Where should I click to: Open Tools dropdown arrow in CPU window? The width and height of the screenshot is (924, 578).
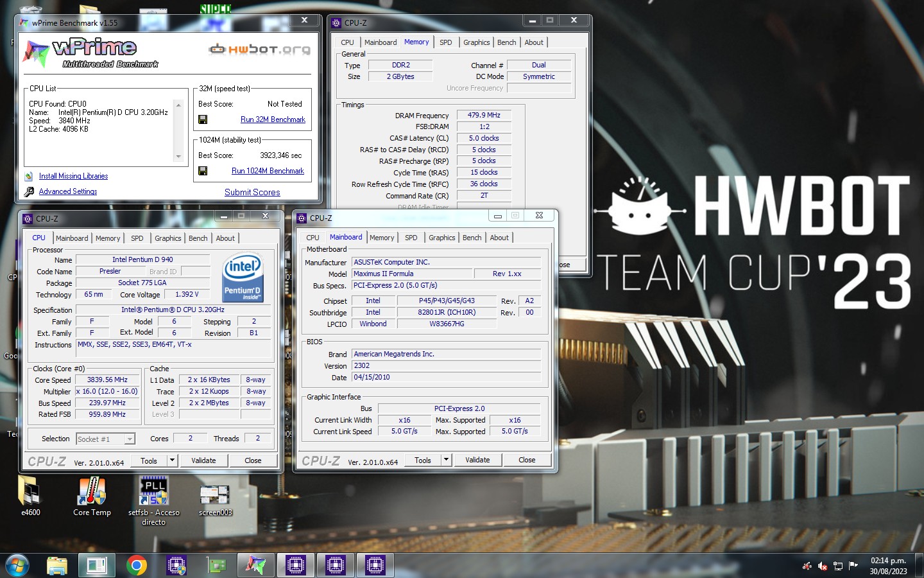(x=172, y=460)
